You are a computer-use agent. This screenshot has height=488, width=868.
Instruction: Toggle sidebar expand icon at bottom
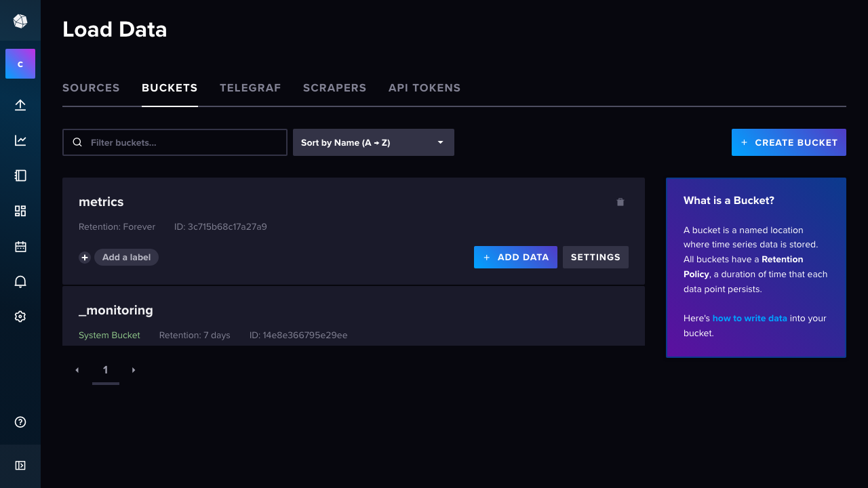tap(20, 466)
